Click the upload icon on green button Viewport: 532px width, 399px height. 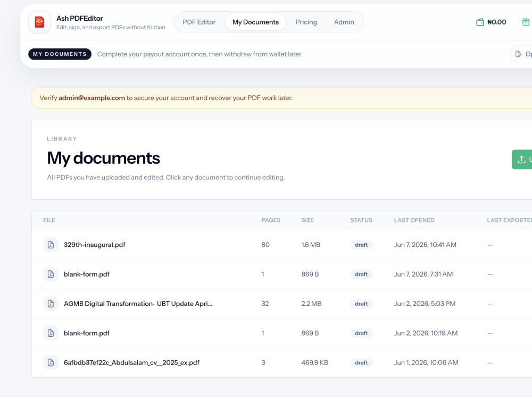[x=521, y=160]
